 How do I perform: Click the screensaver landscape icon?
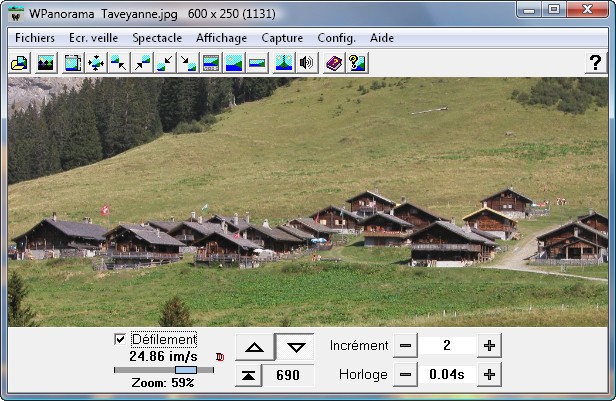click(x=46, y=63)
